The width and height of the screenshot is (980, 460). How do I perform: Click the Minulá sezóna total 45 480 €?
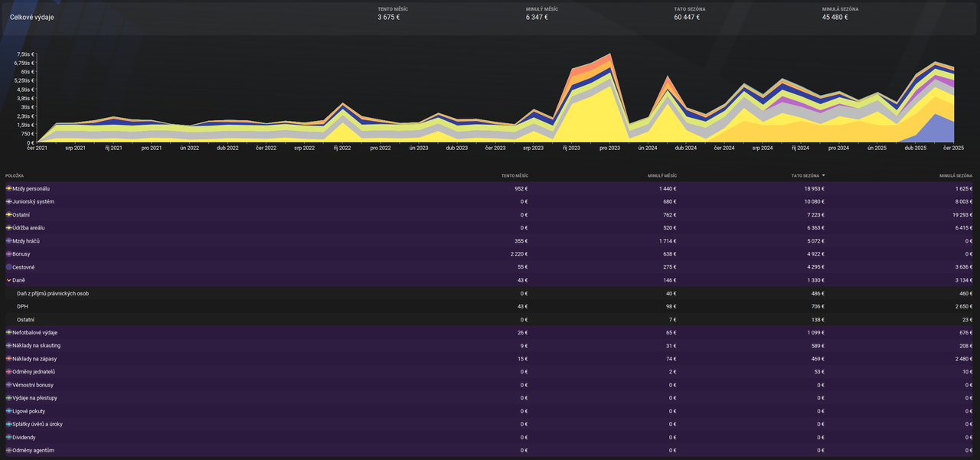coord(835,17)
